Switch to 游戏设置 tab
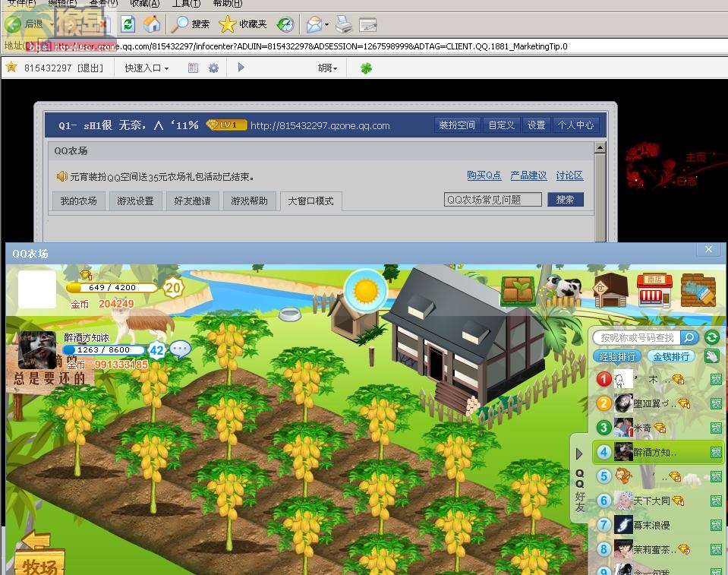The width and height of the screenshot is (728, 575). 136,201
